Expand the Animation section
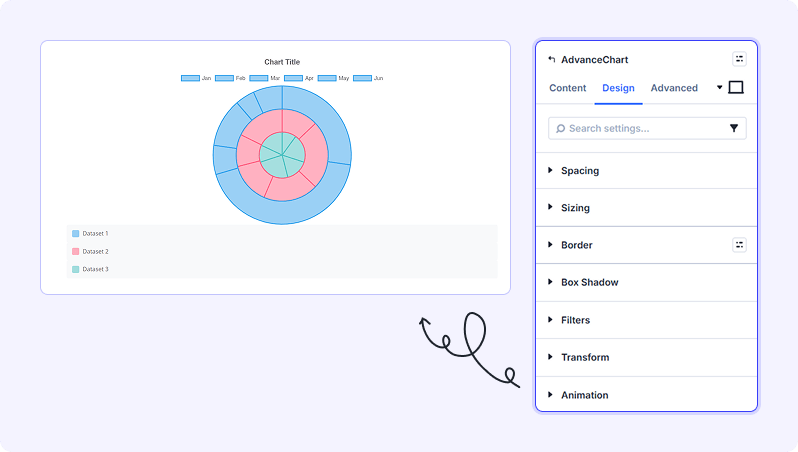This screenshot has width=798, height=452. [584, 395]
